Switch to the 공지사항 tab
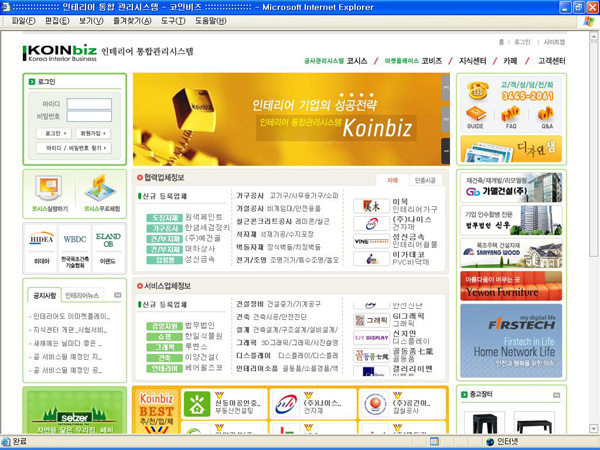600x450 pixels. 45,295
